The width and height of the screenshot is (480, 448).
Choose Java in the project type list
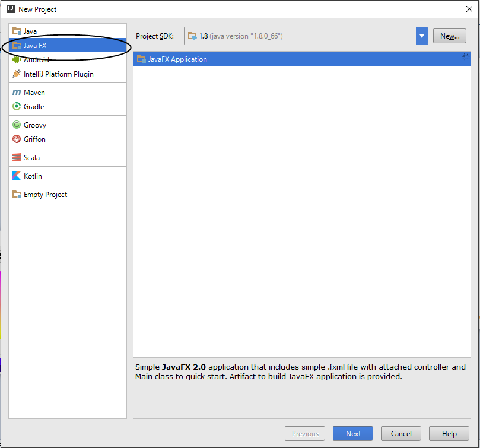click(x=68, y=31)
